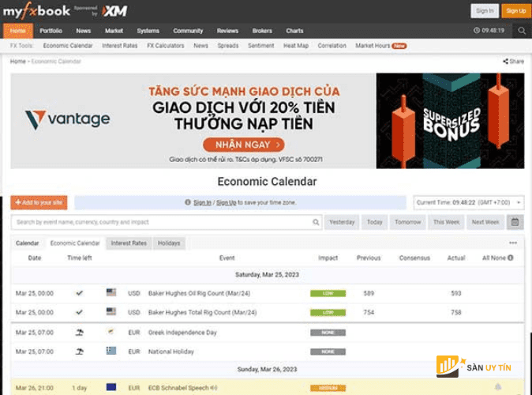
Task: Open the XM sponsor logo
Action: click(114, 11)
